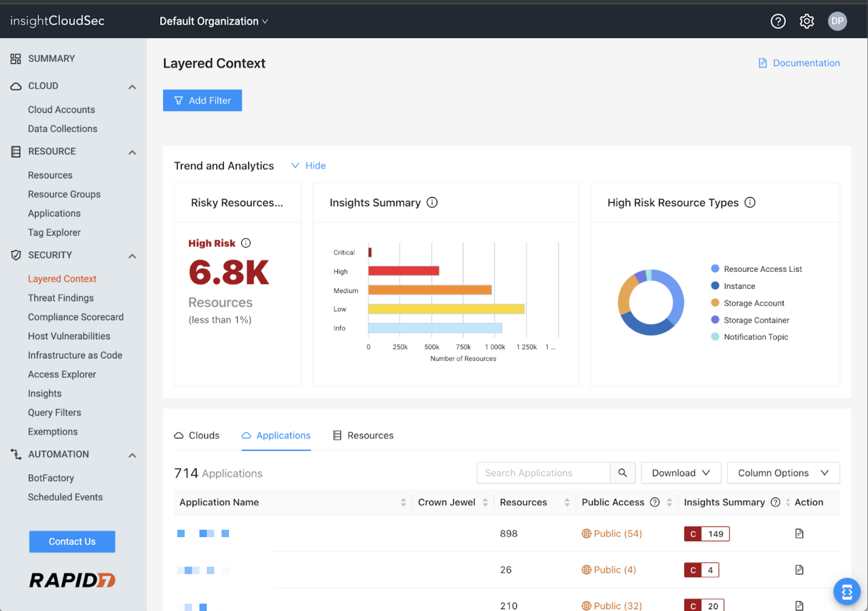The width and height of the screenshot is (868, 611).
Task: Click the help question mark icon
Action: coord(778,21)
